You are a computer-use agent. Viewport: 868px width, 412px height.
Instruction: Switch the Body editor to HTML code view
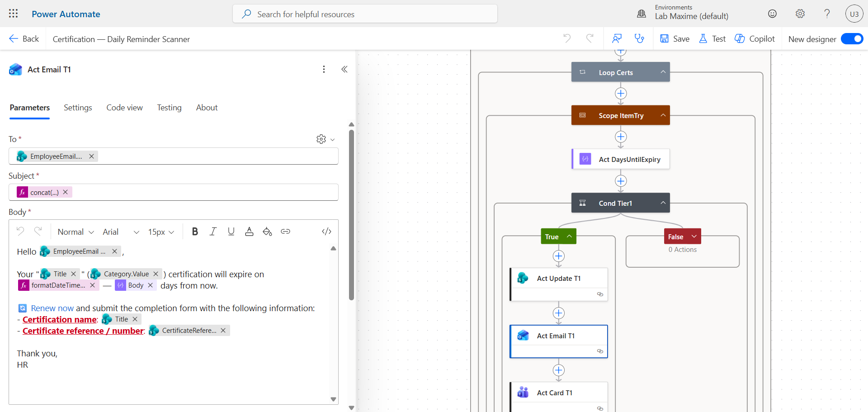coord(326,232)
